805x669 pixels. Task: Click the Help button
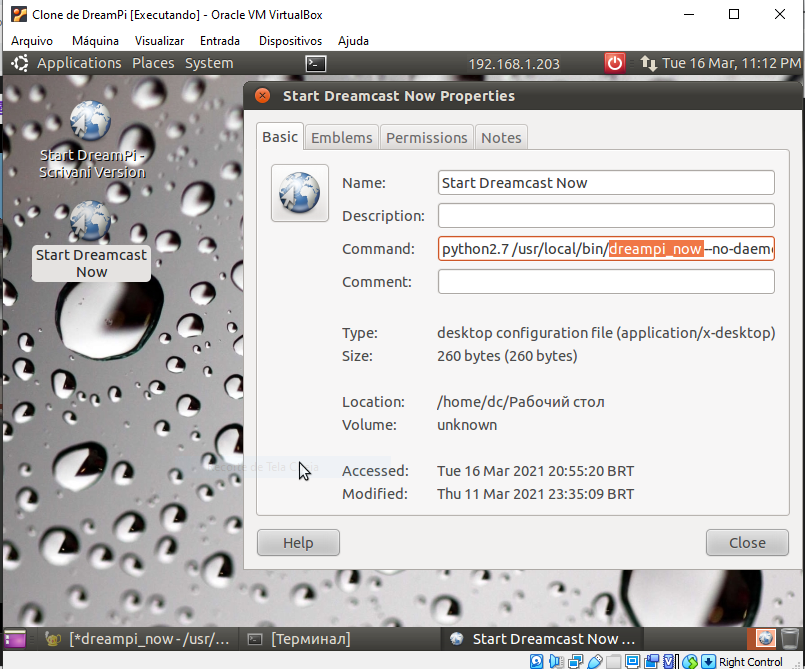click(298, 543)
